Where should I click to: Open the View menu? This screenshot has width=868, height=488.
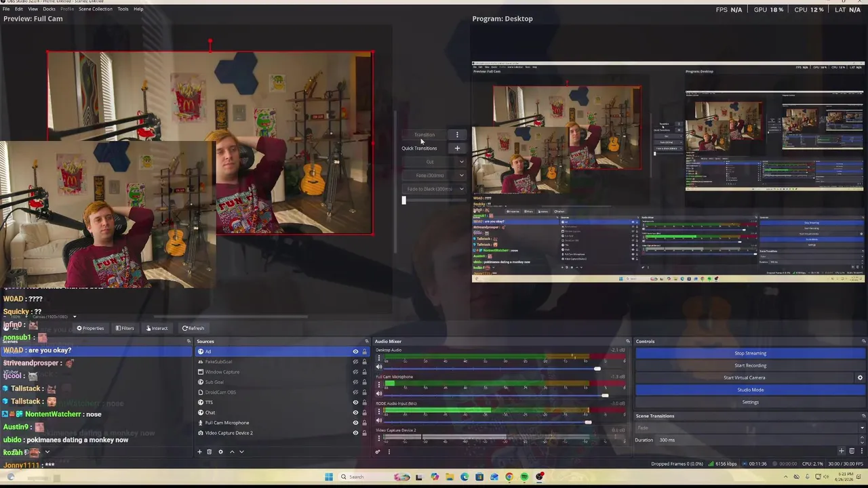33,9
